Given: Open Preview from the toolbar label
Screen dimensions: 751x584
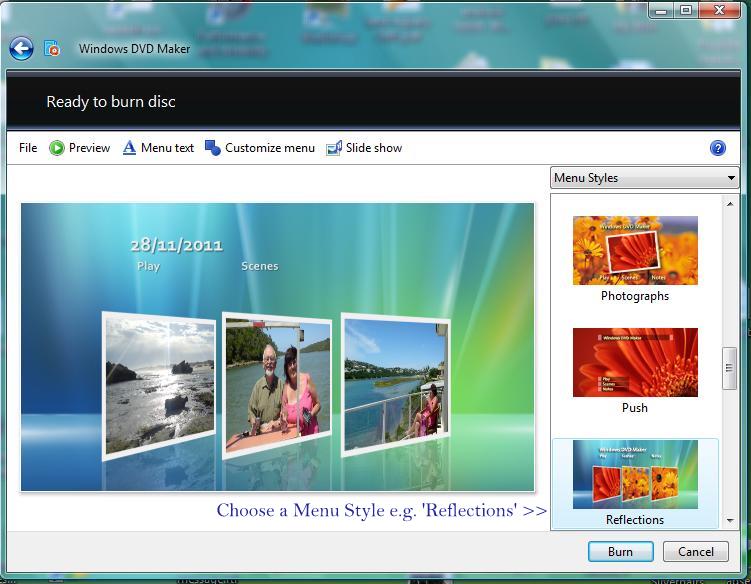Looking at the screenshot, I should point(90,148).
